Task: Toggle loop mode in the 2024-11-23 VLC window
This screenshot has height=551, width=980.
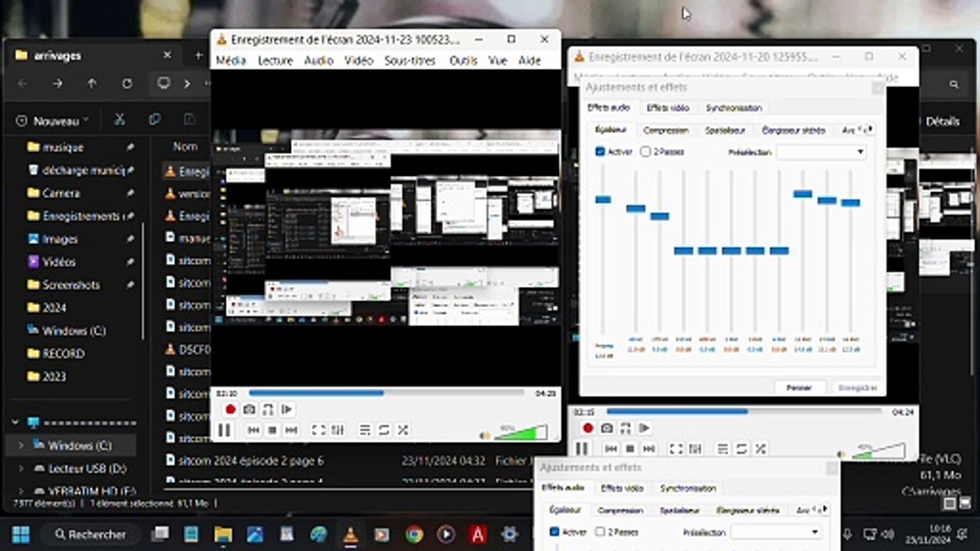Action: click(384, 430)
